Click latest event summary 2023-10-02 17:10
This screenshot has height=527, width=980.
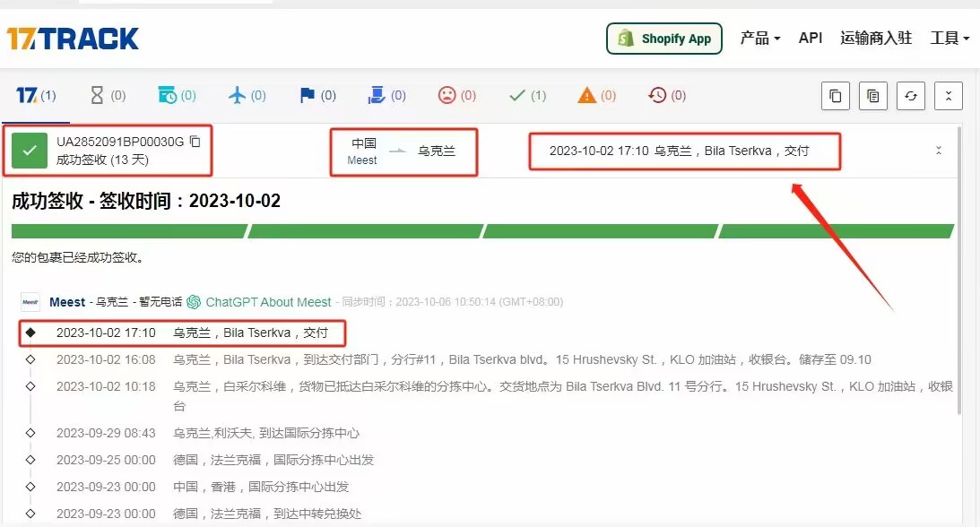(679, 151)
